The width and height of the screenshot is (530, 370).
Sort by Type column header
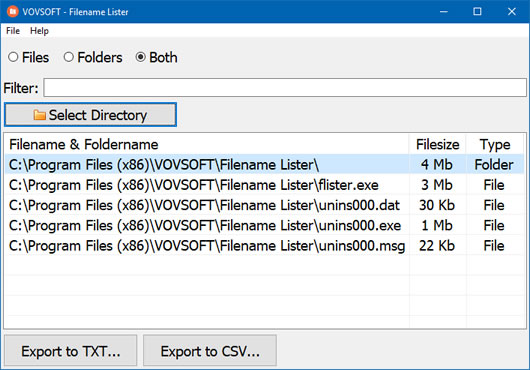click(x=495, y=144)
